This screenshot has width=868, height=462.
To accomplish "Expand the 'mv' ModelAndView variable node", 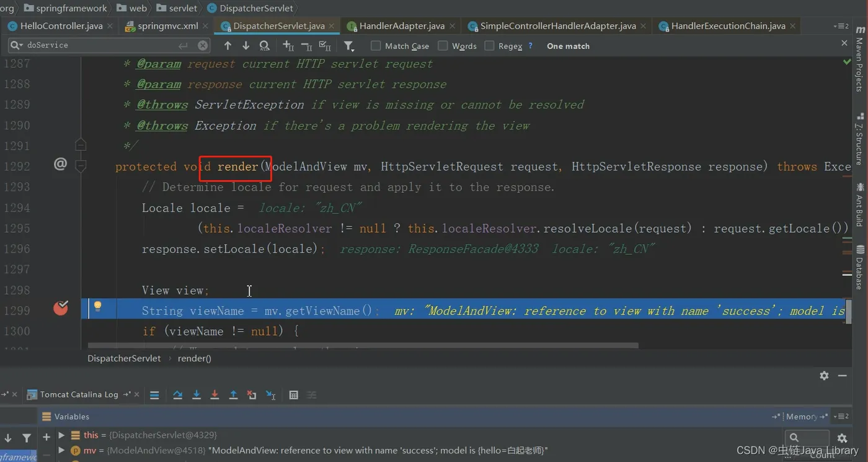I will [61, 450].
